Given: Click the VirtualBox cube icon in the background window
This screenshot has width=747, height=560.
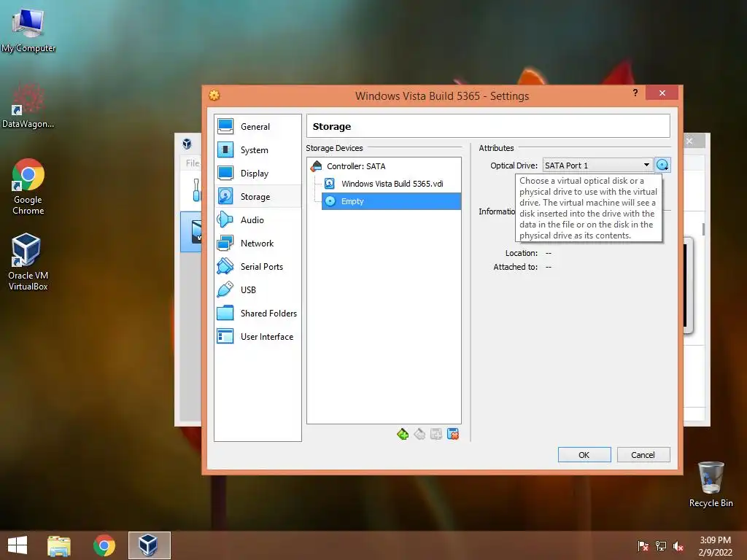Looking at the screenshot, I should (x=187, y=144).
